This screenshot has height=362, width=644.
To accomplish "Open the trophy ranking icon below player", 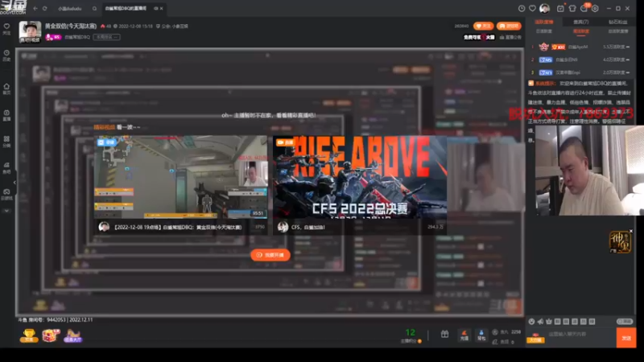I will [x=29, y=335].
